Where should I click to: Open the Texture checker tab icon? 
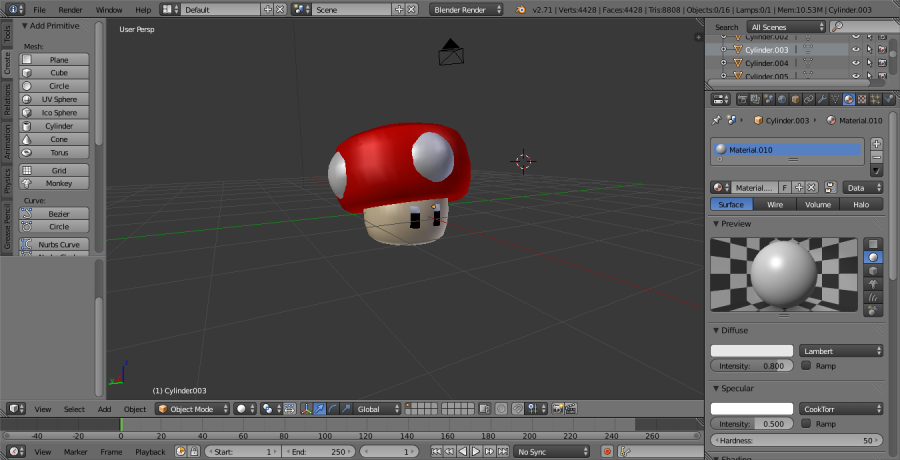point(862,99)
